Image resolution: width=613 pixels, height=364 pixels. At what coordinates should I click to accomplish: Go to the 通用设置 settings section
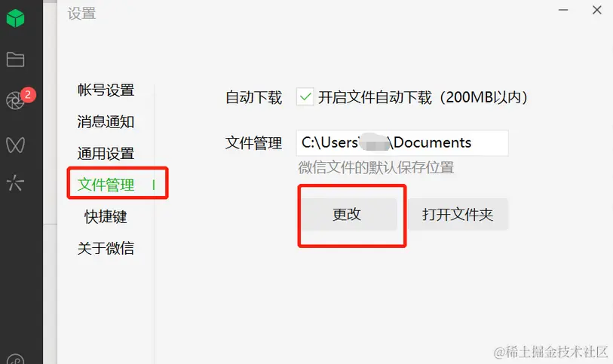click(106, 154)
